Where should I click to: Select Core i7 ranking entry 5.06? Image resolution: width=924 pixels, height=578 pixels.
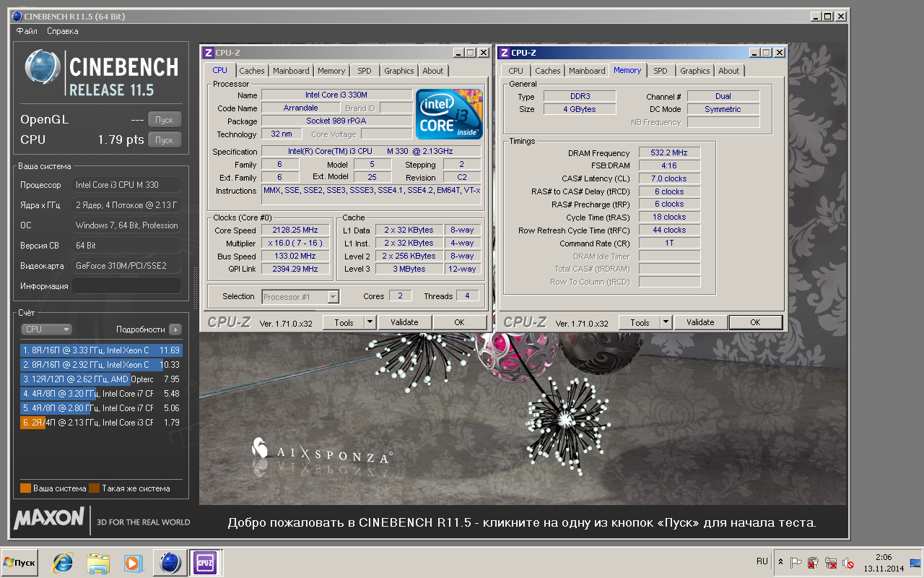[x=101, y=407]
